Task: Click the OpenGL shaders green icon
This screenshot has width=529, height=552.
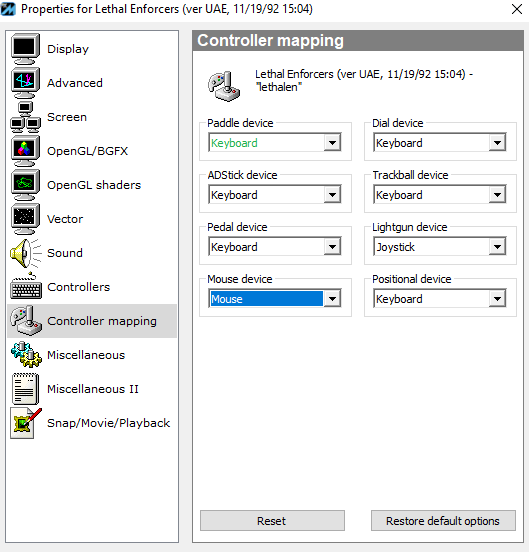Action: tap(25, 185)
